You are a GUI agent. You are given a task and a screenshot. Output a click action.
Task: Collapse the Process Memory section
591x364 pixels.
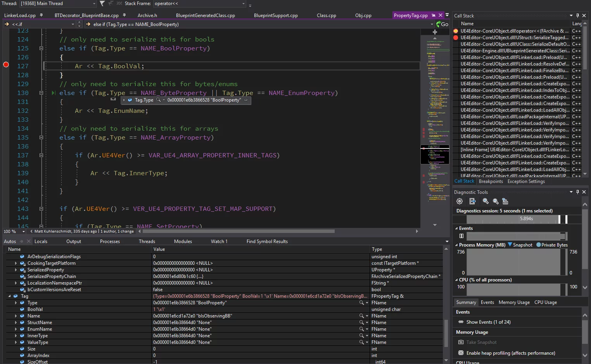coord(456,245)
